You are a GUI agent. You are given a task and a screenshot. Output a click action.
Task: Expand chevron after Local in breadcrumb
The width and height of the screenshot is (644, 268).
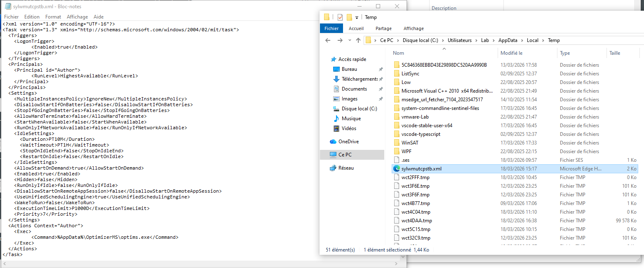(x=543, y=40)
